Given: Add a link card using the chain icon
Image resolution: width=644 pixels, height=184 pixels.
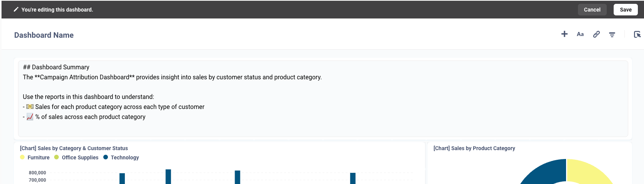Looking at the screenshot, I should [x=596, y=34].
